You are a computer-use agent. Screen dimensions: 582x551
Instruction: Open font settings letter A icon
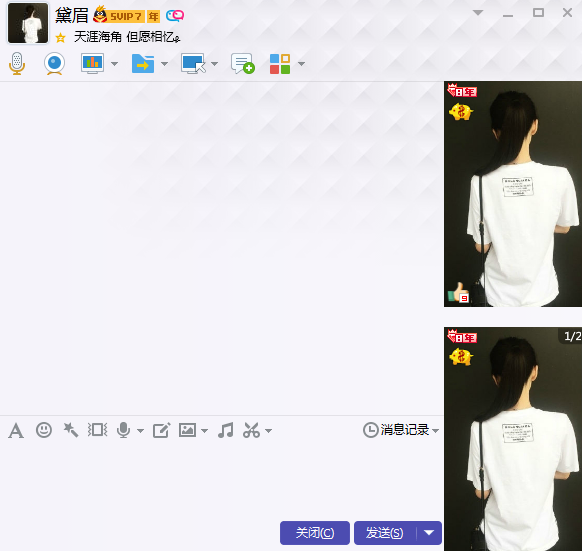pyautogui.click(x=16, y=431)
